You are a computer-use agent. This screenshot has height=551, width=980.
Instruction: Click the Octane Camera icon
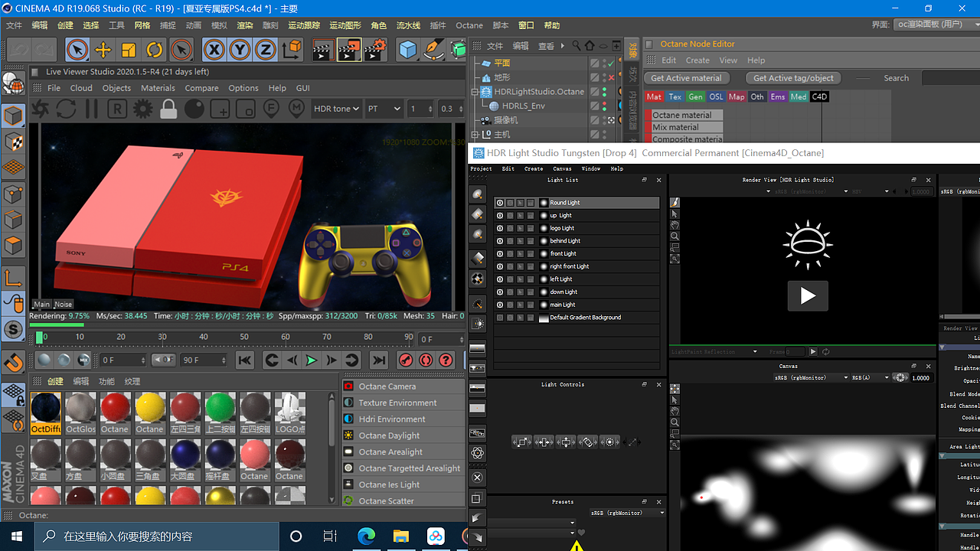[348, 386]
